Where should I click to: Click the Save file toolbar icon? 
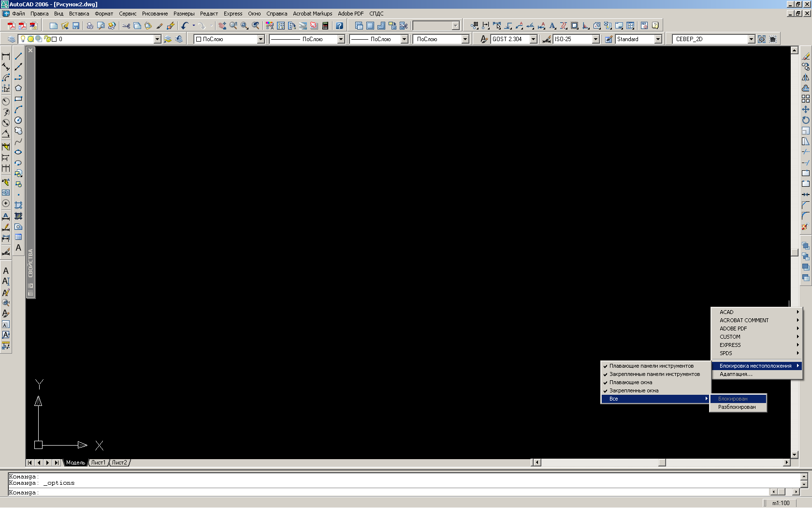click(76, 26)
